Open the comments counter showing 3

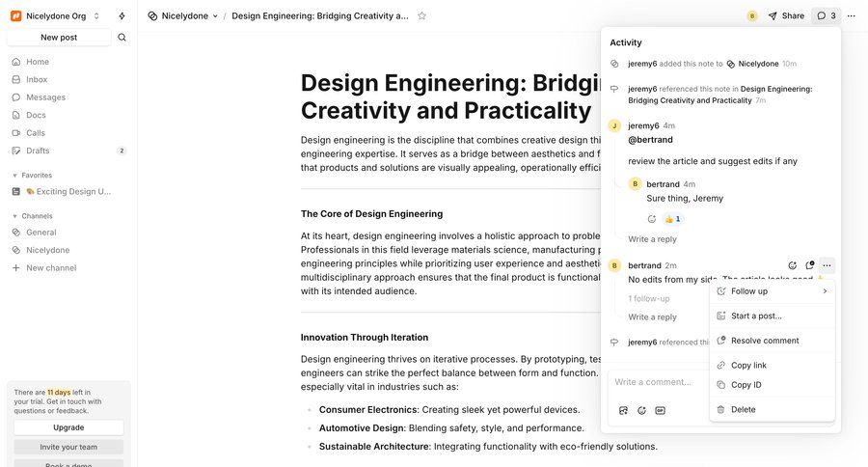tap(827, 15)
